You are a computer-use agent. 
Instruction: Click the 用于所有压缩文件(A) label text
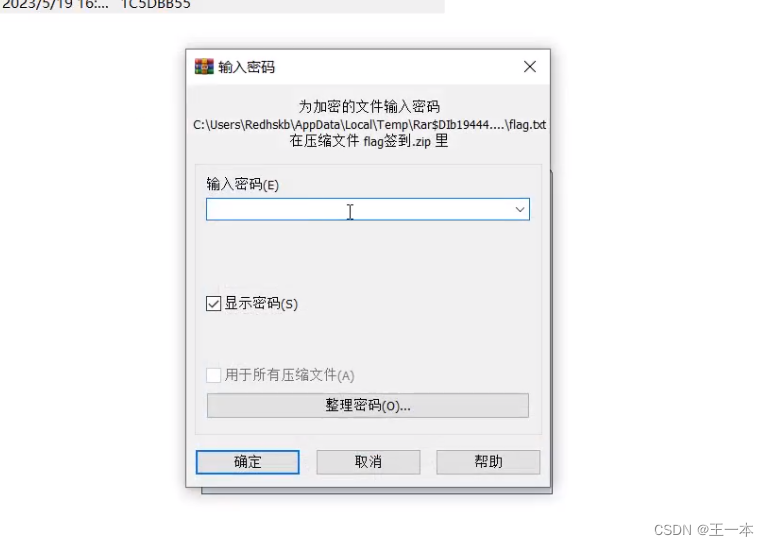pos(289,375)
